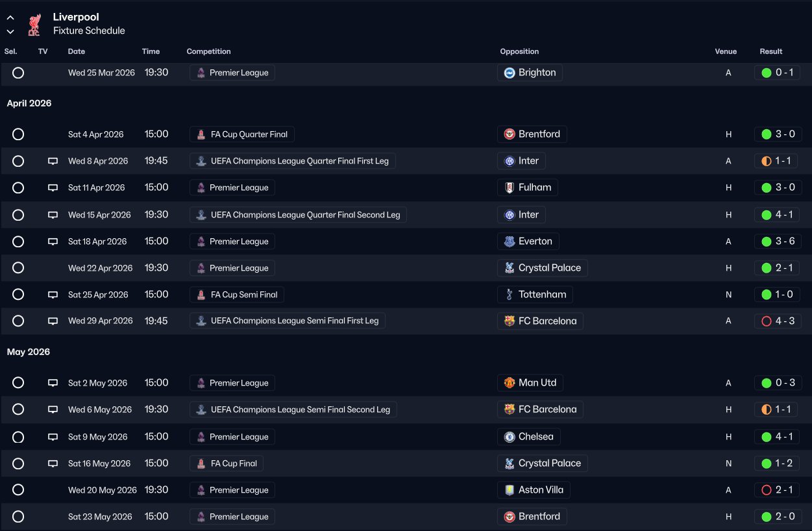This screenshot has width=812, height=531.
Task: Sort fixtures by Date column header
Action: pos(77,51)
